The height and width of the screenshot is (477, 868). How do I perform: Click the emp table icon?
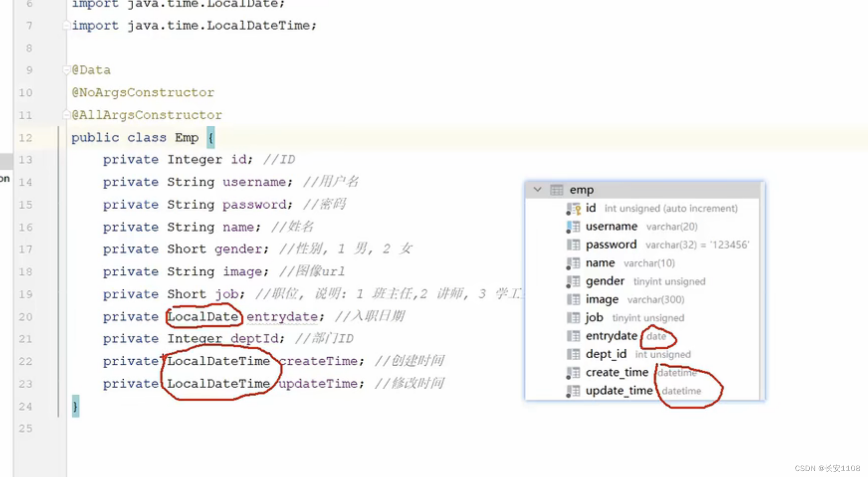click(556, 190)
